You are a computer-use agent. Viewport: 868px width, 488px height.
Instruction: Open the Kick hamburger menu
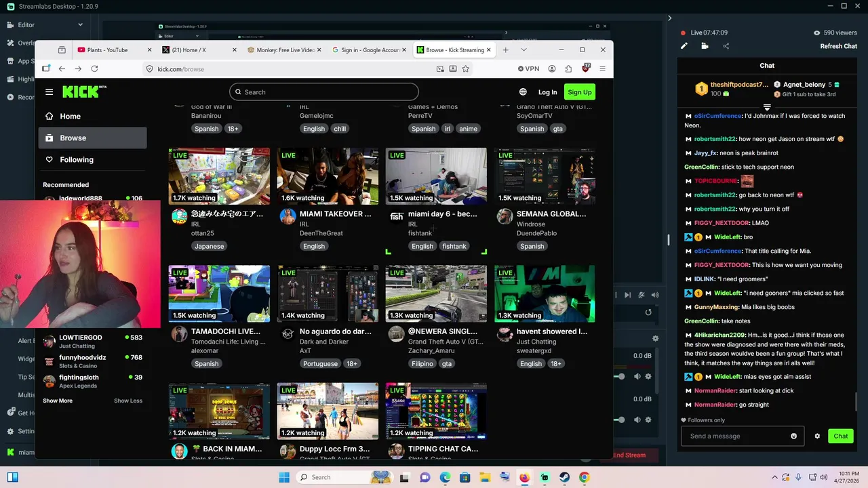pyautogui.click(x=49, y=92)
